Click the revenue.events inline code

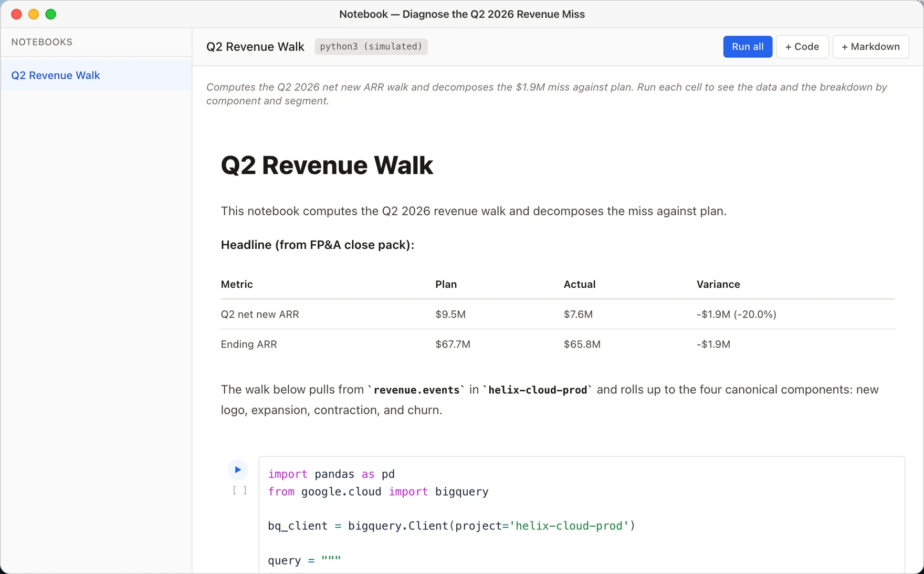[416, 390]
